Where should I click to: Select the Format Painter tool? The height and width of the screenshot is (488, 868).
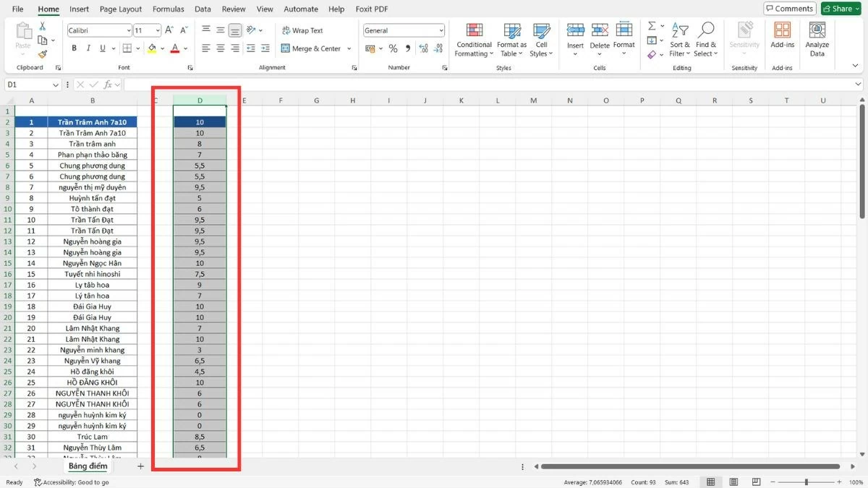click(43, 53)
